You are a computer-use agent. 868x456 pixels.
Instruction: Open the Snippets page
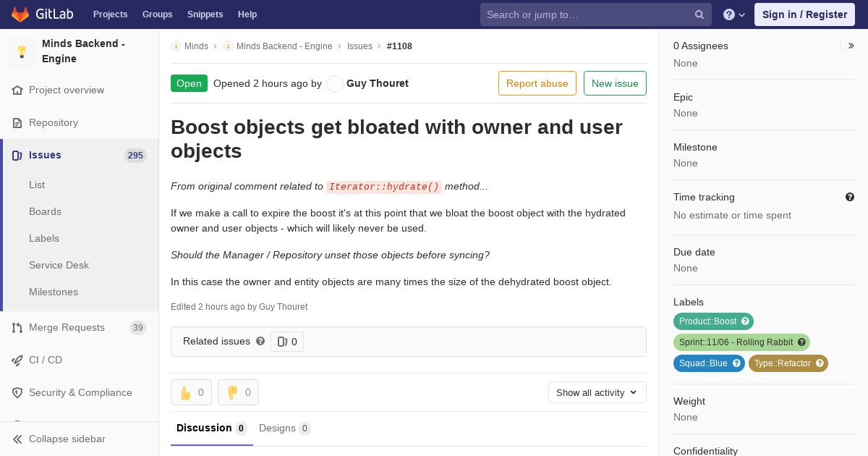tap(205, 14)
